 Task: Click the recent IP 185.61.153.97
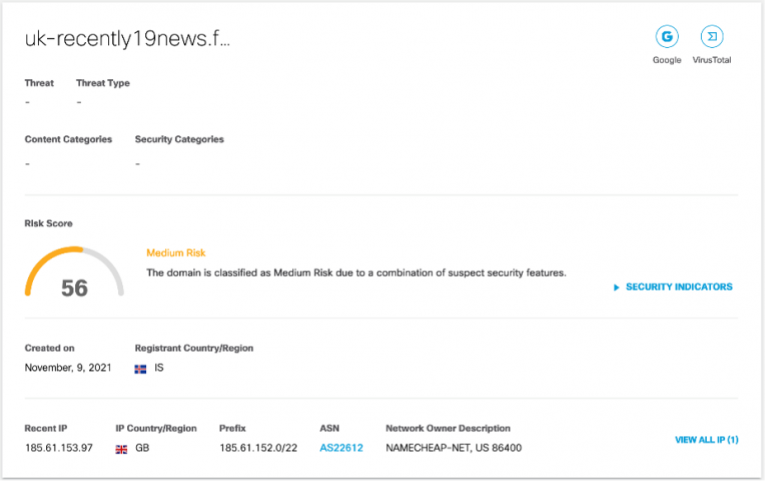(59, 448)
